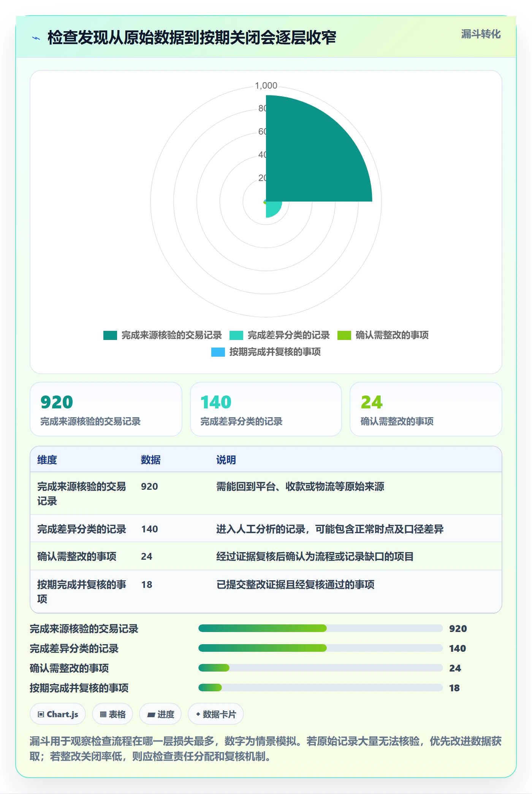Select table cell 按期完成并复核的事项
The width and height of the screenshot is (532, 794).
tap(82, 592)
